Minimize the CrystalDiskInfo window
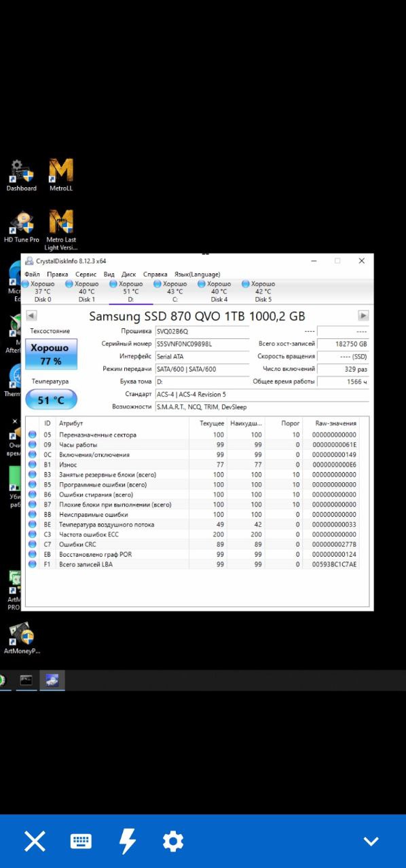The width and height of the screenshot is (406, 868). (x=314, y=261)
